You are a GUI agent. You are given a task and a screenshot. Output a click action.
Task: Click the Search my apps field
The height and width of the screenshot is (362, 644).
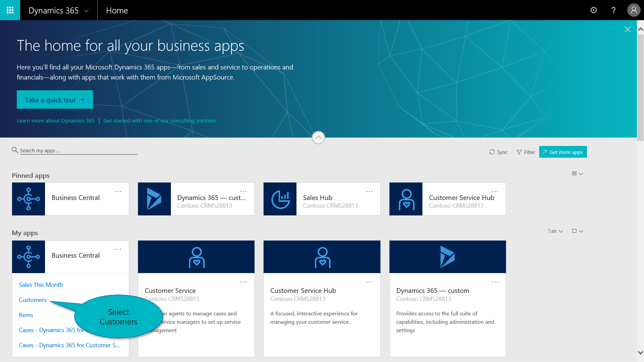coord(78,151)
